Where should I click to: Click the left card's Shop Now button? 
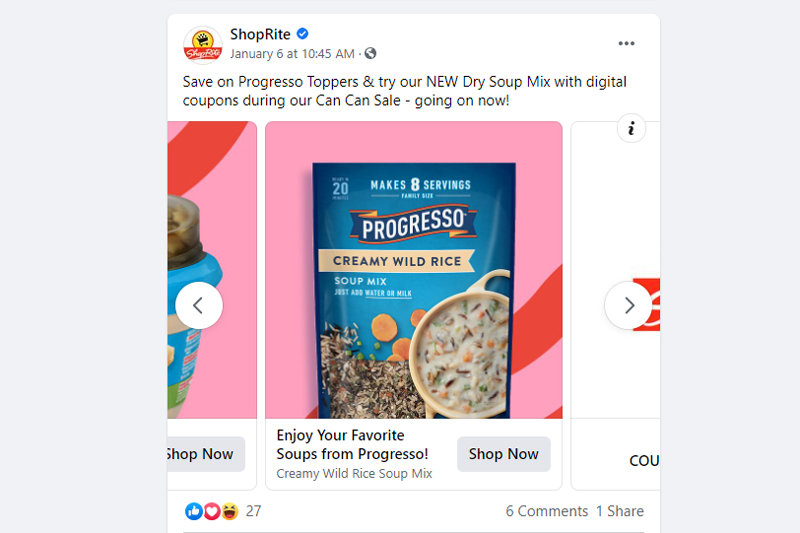pyautogui.click(x=206, y=454)
